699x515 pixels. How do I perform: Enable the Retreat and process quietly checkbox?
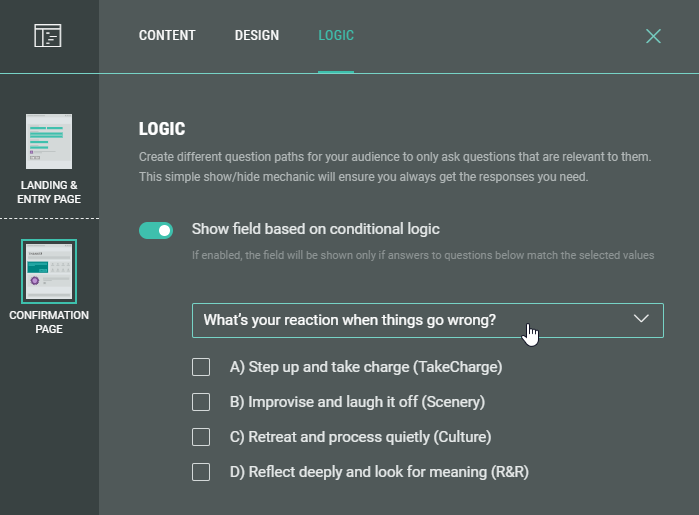coord(201,437)
